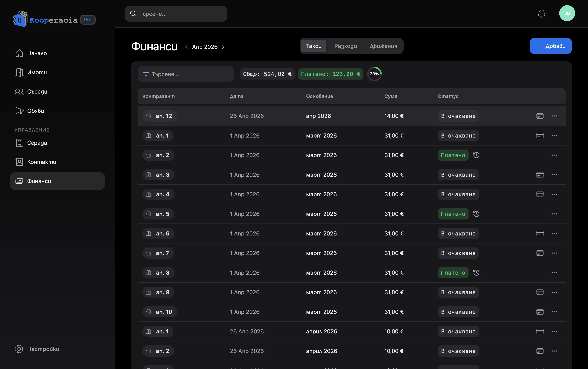This screenshot has width=588, height=369.
Task: Click the Общо 524,00 € badge
Action: [267, 74]
